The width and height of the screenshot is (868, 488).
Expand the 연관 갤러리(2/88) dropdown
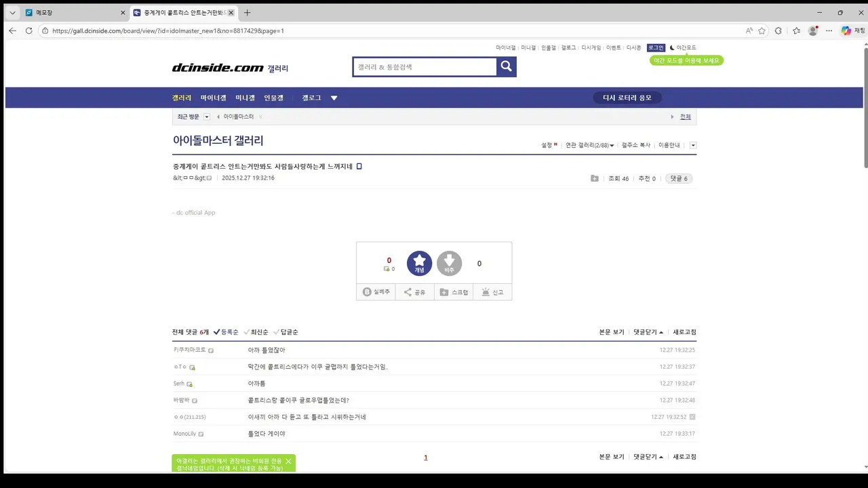click(589, 145)
